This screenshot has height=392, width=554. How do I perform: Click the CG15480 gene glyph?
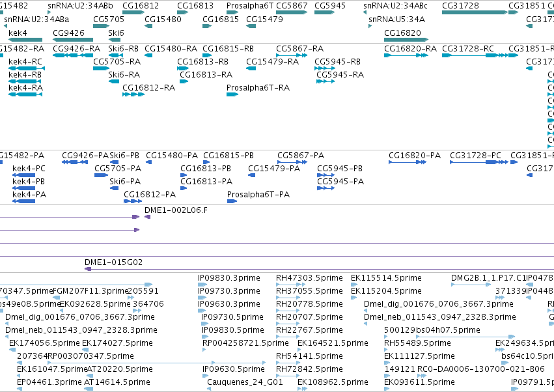pyautogui.click(x=148, y=26)
